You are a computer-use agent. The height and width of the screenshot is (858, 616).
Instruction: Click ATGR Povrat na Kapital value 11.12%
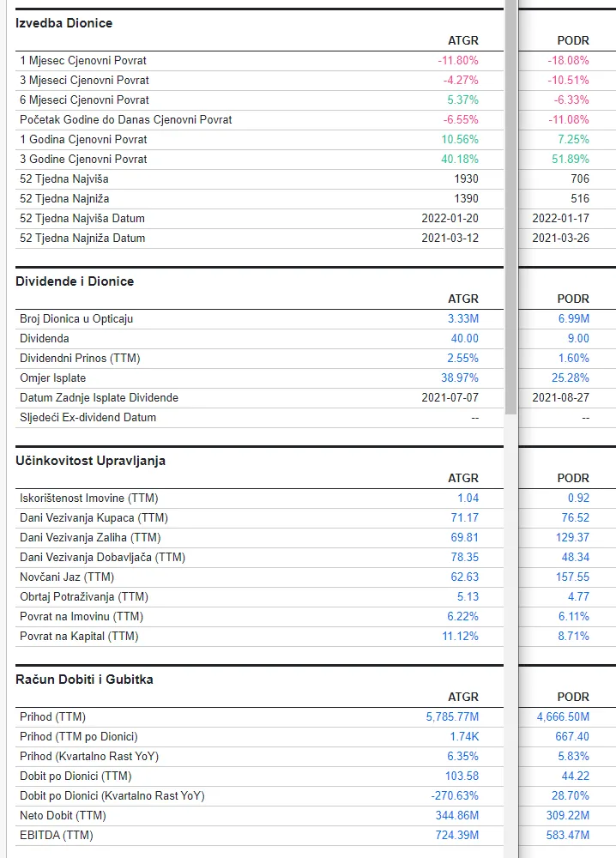click(x=460, y=637)
